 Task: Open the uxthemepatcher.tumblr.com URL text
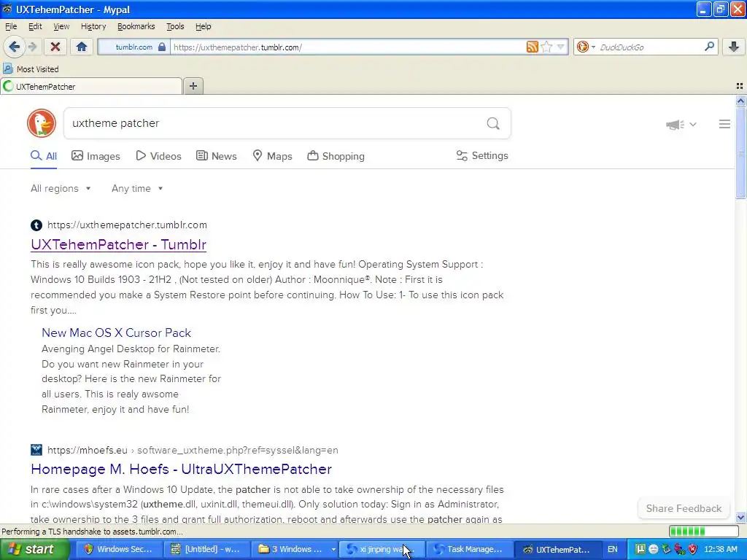pos(127,225)
